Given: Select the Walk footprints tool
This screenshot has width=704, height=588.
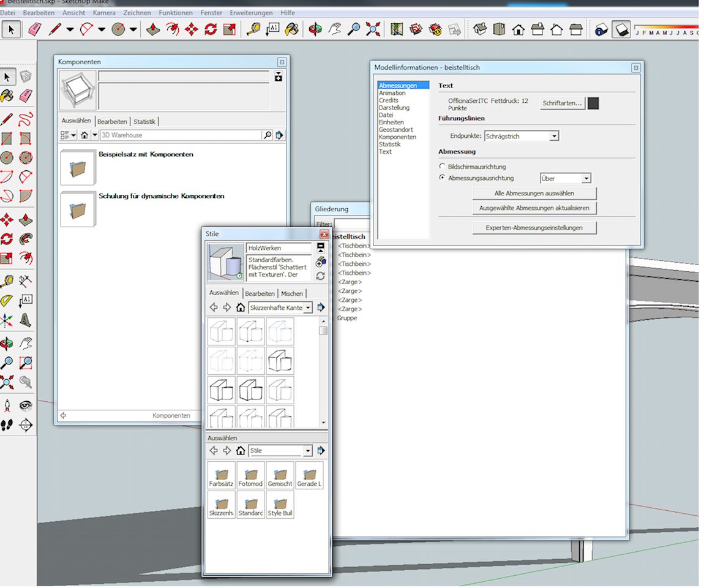Looking at the screenshot, I should 7,425.
